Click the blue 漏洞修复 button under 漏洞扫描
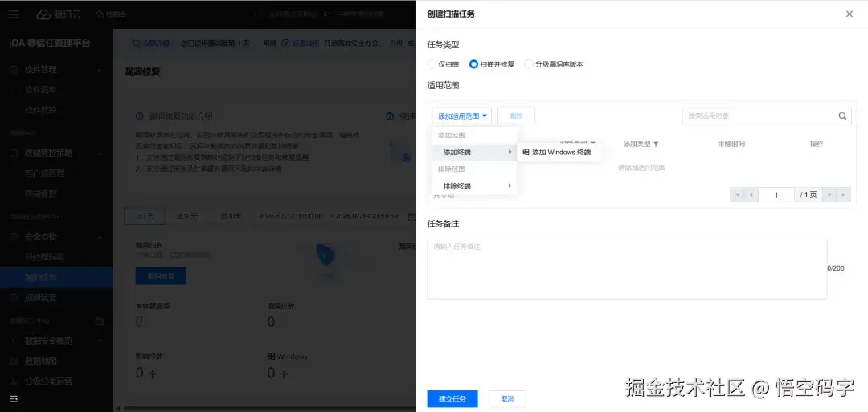Viewport: 868px width, 412px height. coord(161,276)
